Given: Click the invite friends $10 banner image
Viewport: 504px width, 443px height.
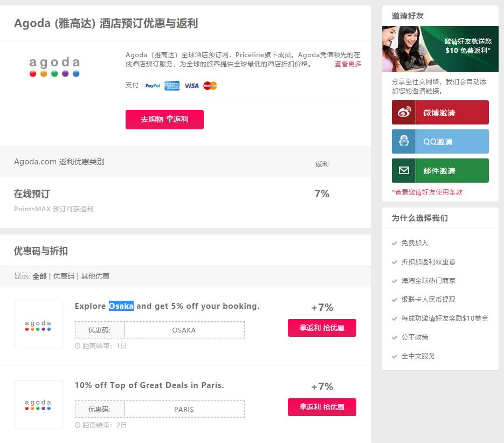Looking at the screenshot, I should pyautogui.click(x=440, y=49).
